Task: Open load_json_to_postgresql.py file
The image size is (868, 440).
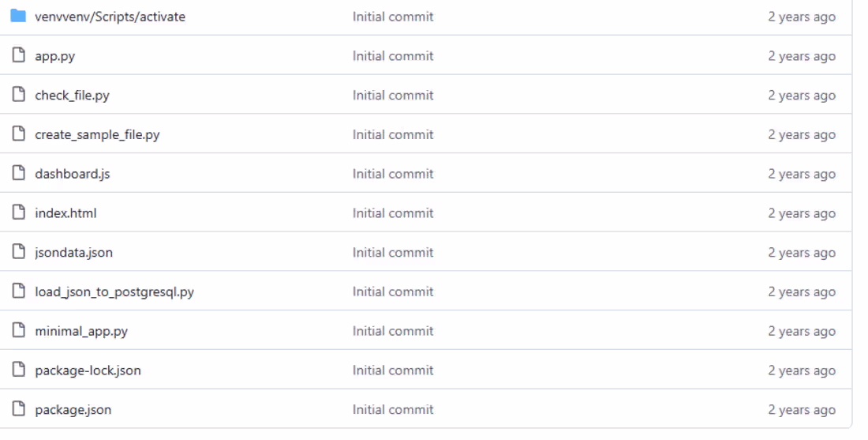Action: click(x=114, y=291)
